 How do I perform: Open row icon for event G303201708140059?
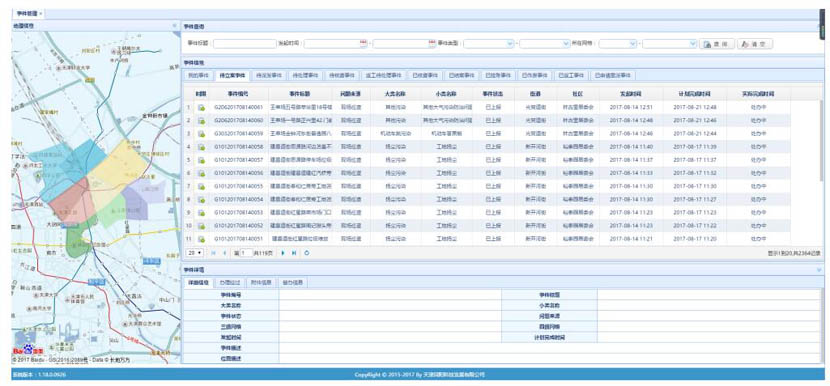pyautogui.click(x=201, y=133)
